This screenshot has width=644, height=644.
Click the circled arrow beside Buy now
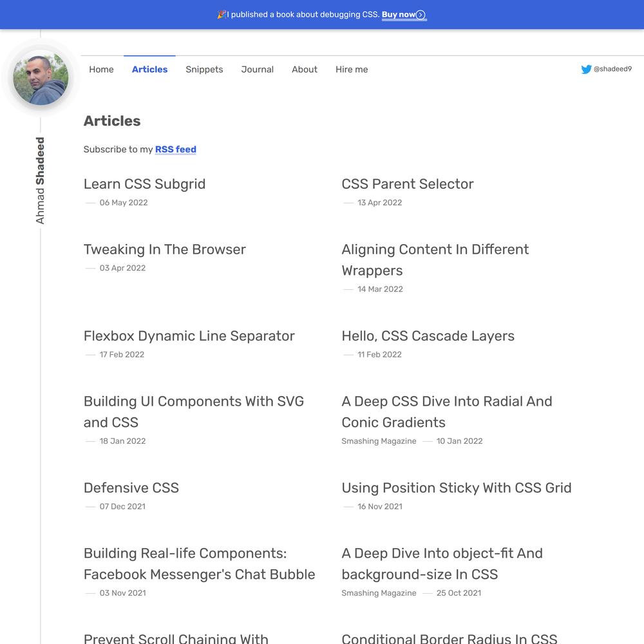420,15
